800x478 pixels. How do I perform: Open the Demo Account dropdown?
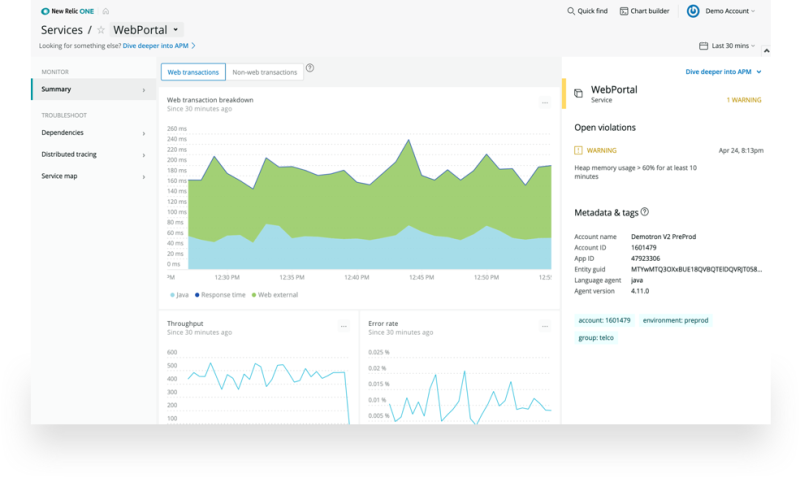point(730,11)
